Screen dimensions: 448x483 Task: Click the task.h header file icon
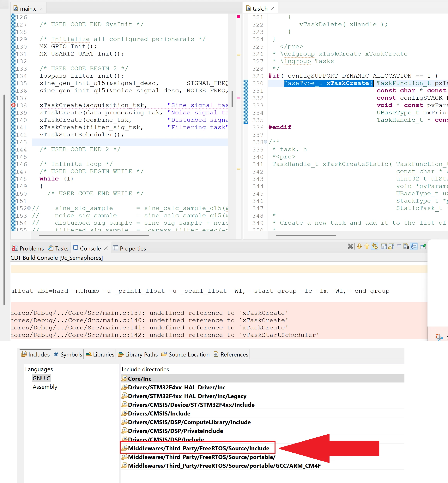click(x=248, y=9)
